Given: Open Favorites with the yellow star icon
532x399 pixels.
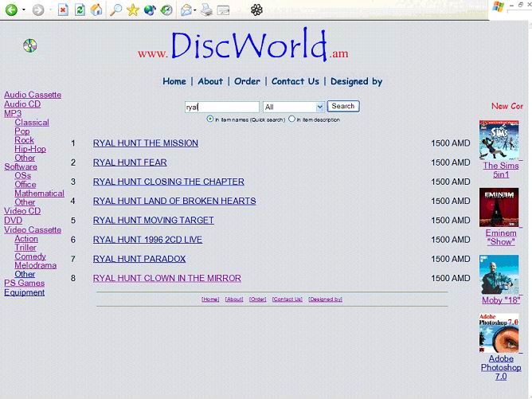Looking at the screenshot, I should coord(133,10).
